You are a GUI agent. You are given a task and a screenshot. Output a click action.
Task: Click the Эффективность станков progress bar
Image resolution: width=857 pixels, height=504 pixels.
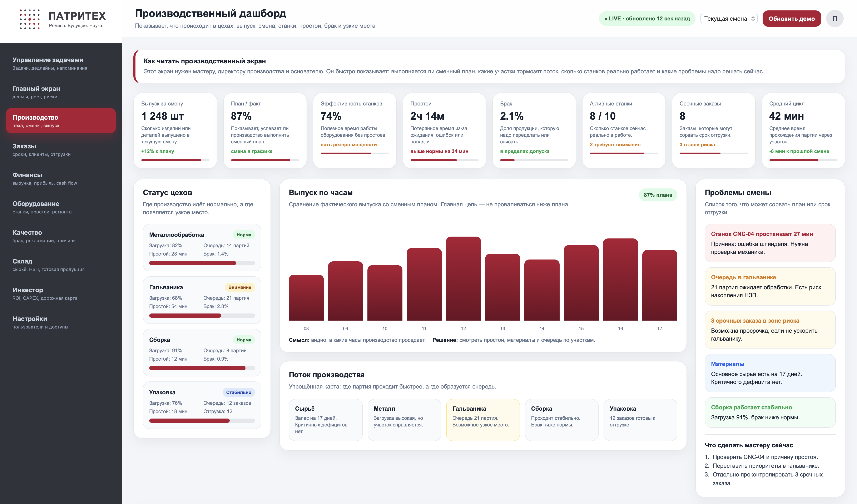pyautogui.click(x=355, y=153)
